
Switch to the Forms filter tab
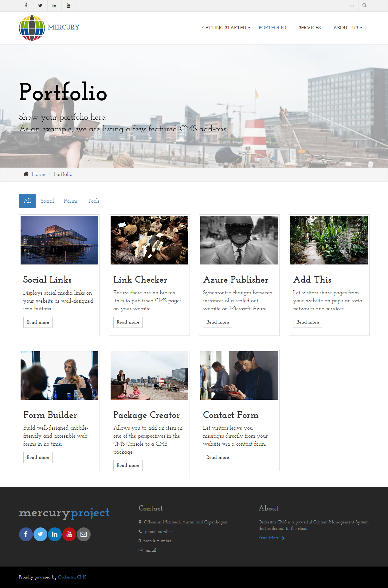click(x=71, y=201)
